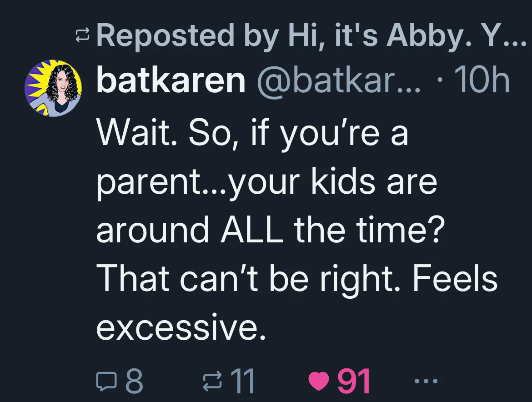Click the batkaren display name

pyautogui.click(x=171, y=80)
